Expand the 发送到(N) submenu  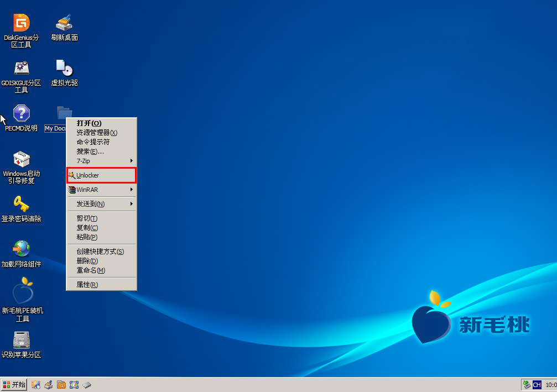click(x=102, y=204)
